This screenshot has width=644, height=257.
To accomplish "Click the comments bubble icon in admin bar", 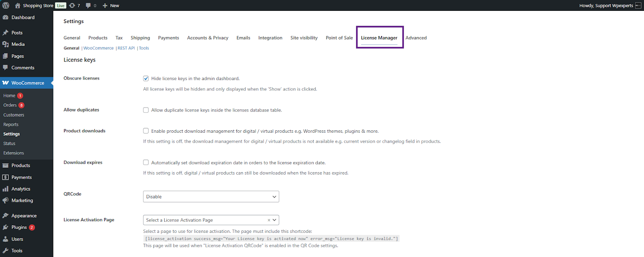I will (x=88, y=6).
